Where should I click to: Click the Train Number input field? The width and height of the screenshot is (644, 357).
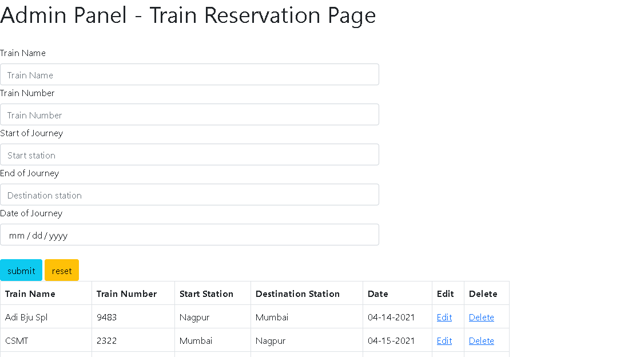189,114
